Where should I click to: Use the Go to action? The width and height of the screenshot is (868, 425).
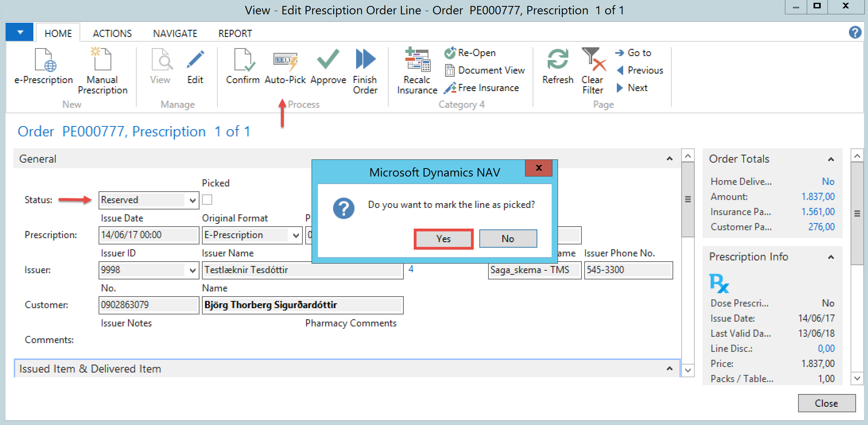point(634,53)
